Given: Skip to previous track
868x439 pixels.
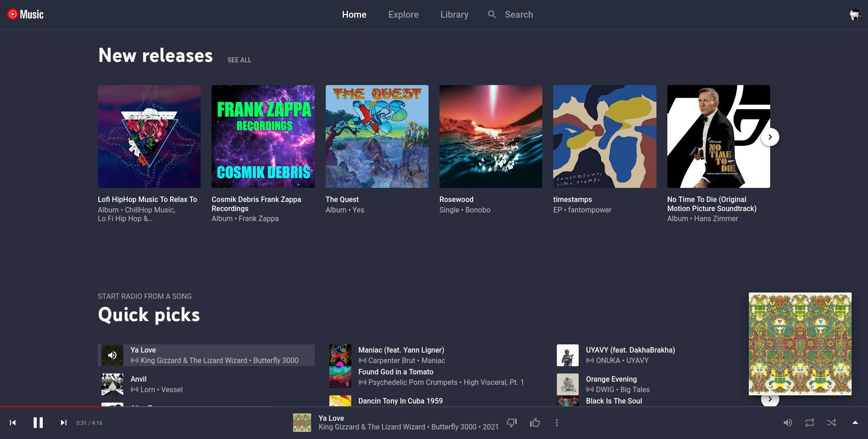Looking at the screenshot, I should [13, 423].
